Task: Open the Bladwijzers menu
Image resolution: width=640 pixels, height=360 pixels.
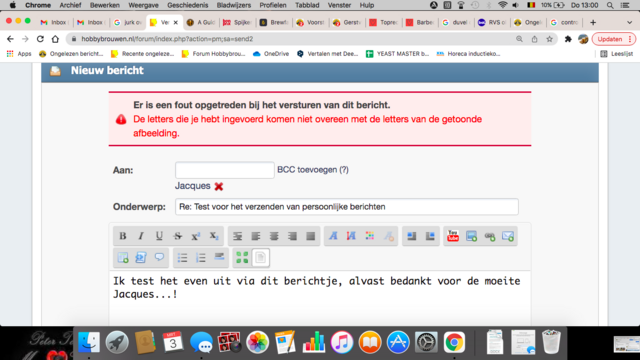Action: pyautogui.click(x=234, y=5)
